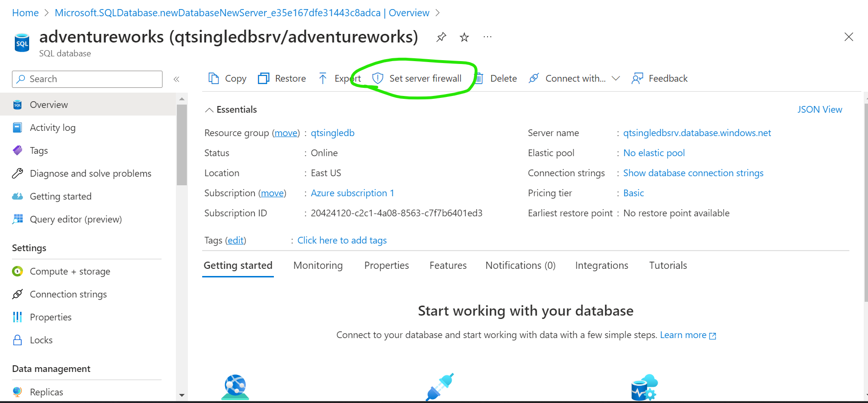Screen dimensions: 868x403
Task: Click the Feedback person icon
Action: pos(637,78)
